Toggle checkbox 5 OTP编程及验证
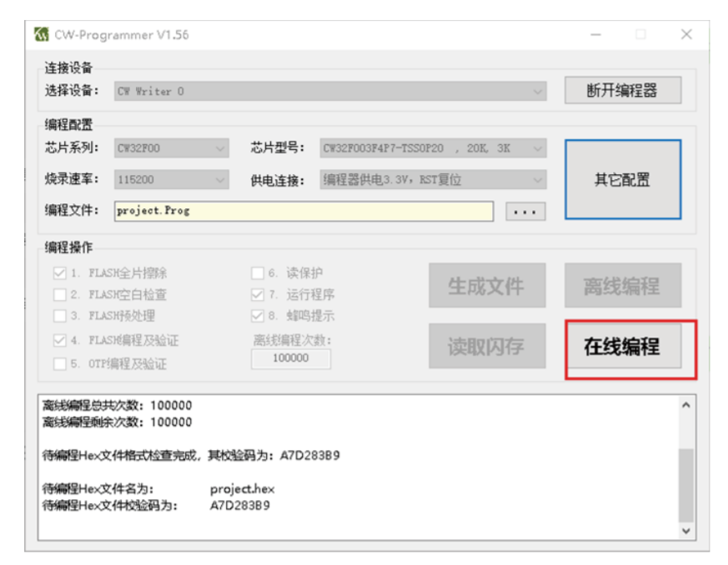 (x=60, y=363)
